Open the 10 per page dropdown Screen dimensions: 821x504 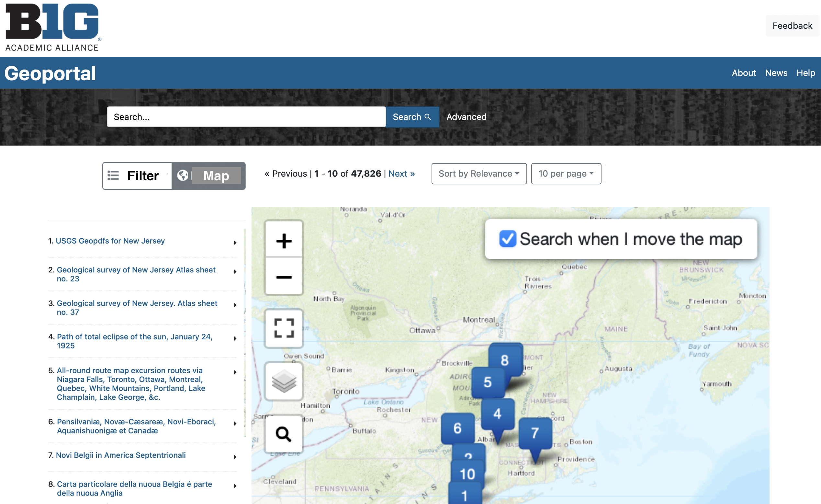tap(566, 173)
